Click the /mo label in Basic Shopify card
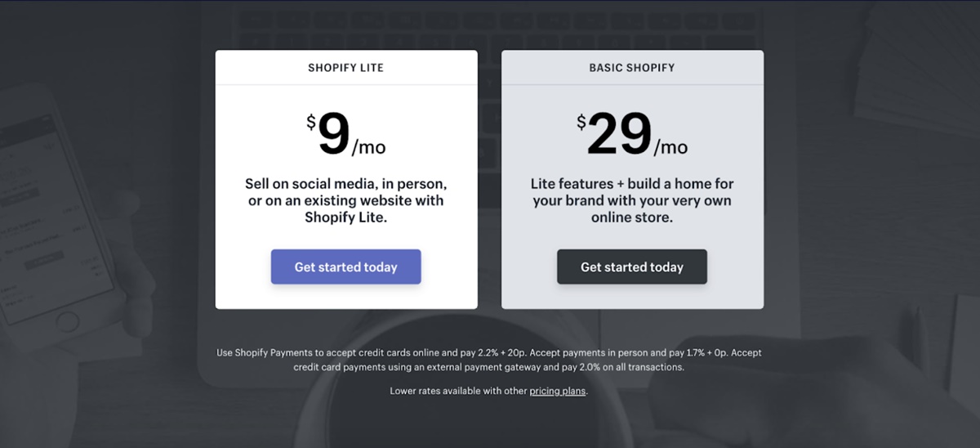Image resolution: width=980 pixels, height=448 pixels. tap(670, 148)
